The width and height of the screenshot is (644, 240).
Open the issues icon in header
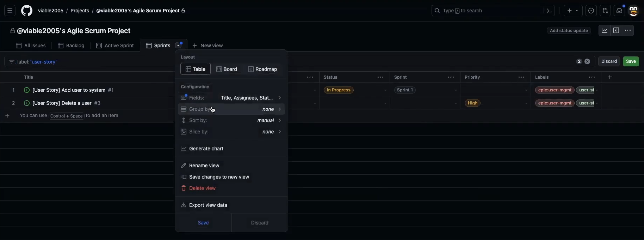point(591,11)
